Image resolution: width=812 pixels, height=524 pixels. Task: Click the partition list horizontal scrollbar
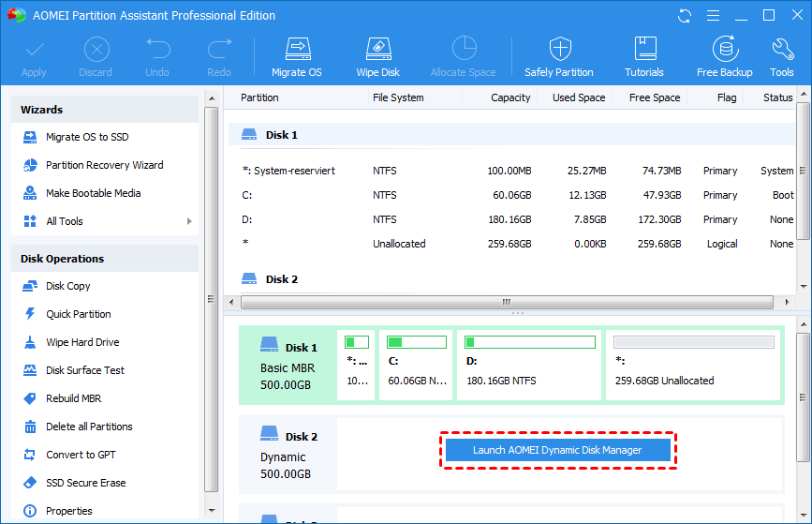507,302
